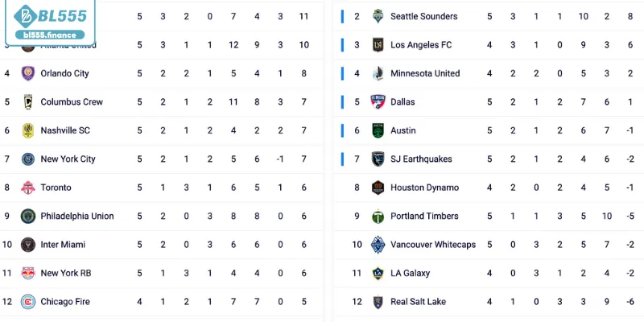Open the Philadelphia Union team link
The height and width of the screenshot is (322, 644).
(76, 217)
